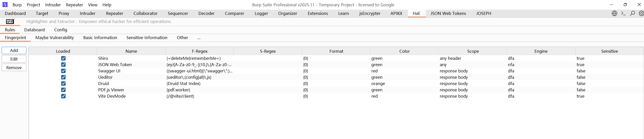Select the JSON Web Token rule row
The width and height of the screenshot is (644, 139).
point(115,65)
